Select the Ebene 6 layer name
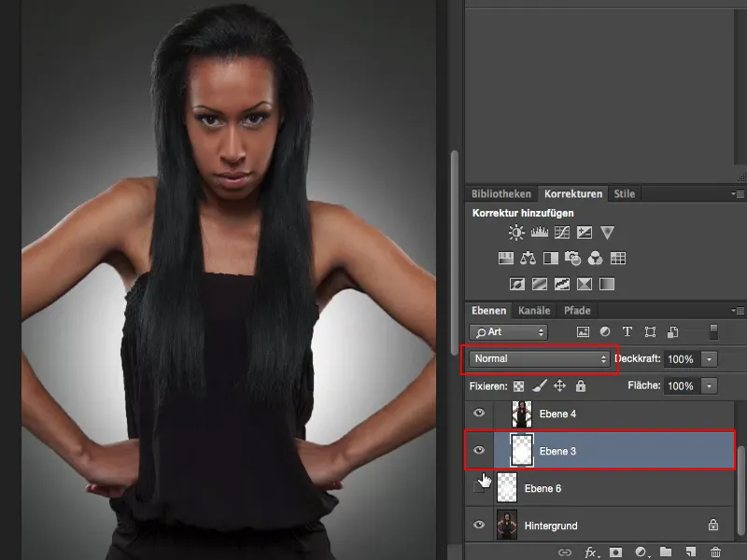The image size is (747, 560). [543, 488]
